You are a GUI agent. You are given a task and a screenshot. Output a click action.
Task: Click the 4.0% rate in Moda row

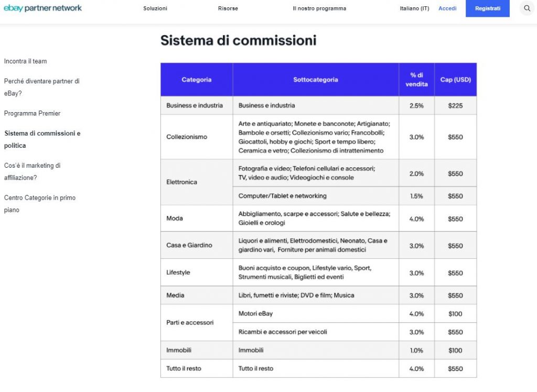pyautogui.click(x=416, y=219)
